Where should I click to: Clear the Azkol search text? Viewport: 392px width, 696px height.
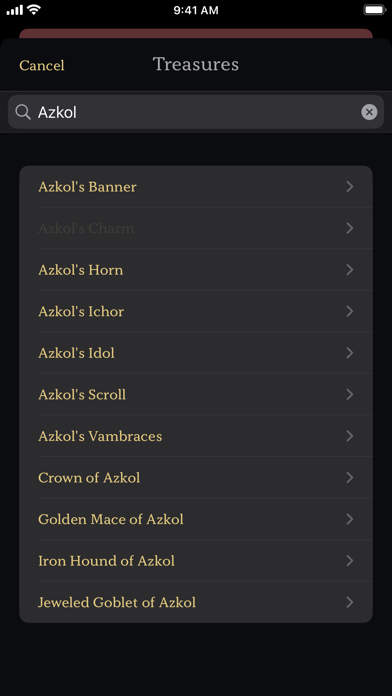click(x=369, y=112)
